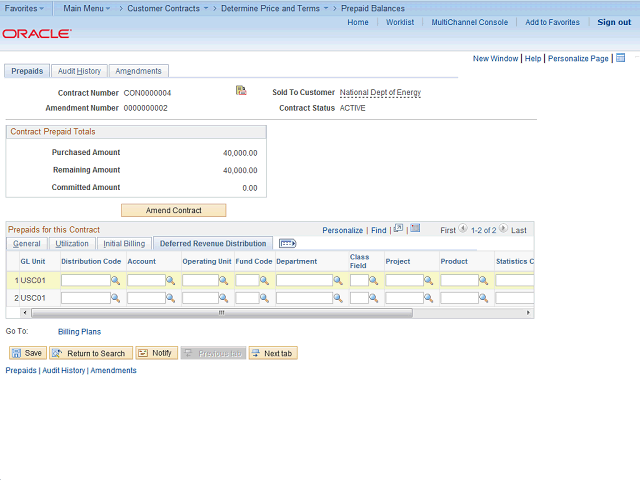Open grid in new window icon
The height and width of the screenshot is (480, 640).
click(398, 229)
